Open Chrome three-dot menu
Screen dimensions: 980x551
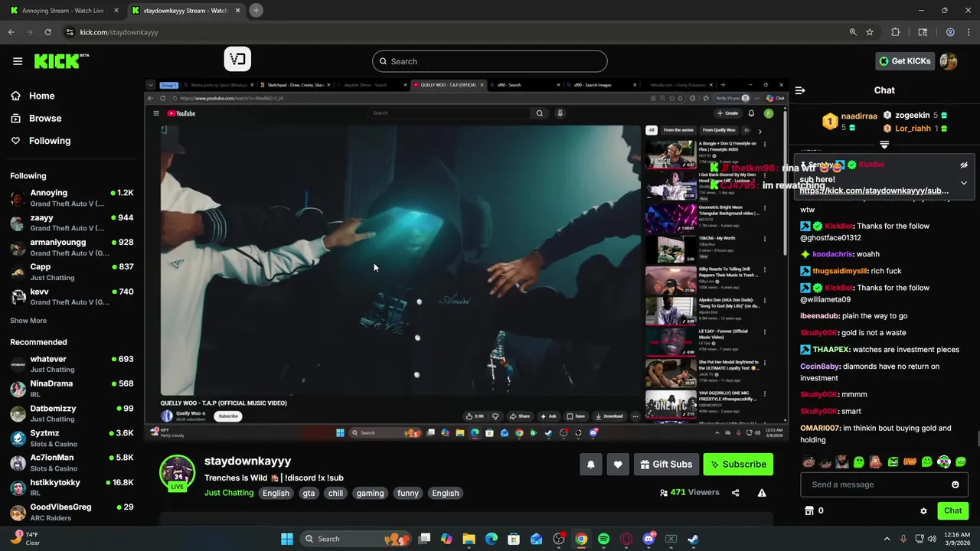tap(969, 32)
